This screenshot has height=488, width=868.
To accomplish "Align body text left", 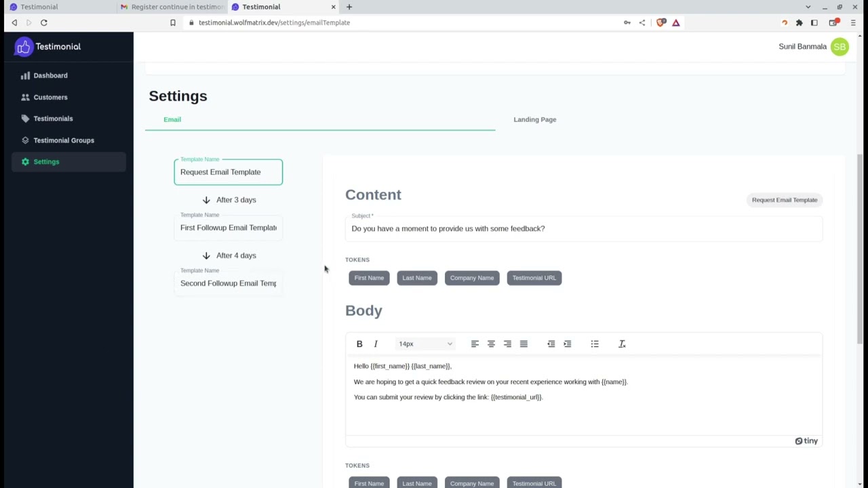I will [x=475, y=344].
